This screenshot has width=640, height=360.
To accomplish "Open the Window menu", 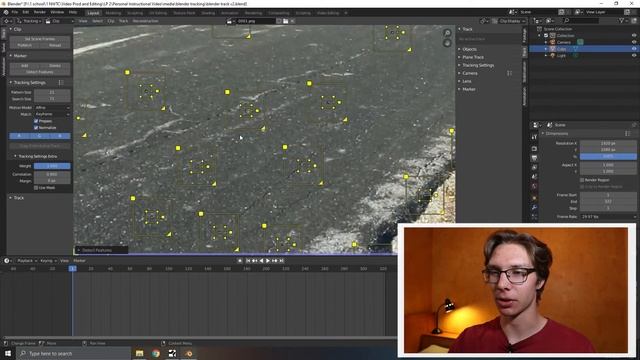I will point(57,12).
